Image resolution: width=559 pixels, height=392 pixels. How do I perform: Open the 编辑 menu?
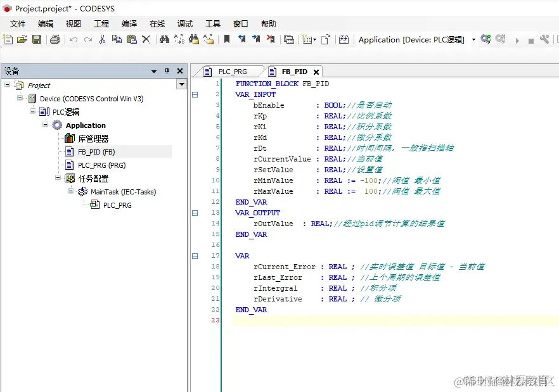(45, 24)
